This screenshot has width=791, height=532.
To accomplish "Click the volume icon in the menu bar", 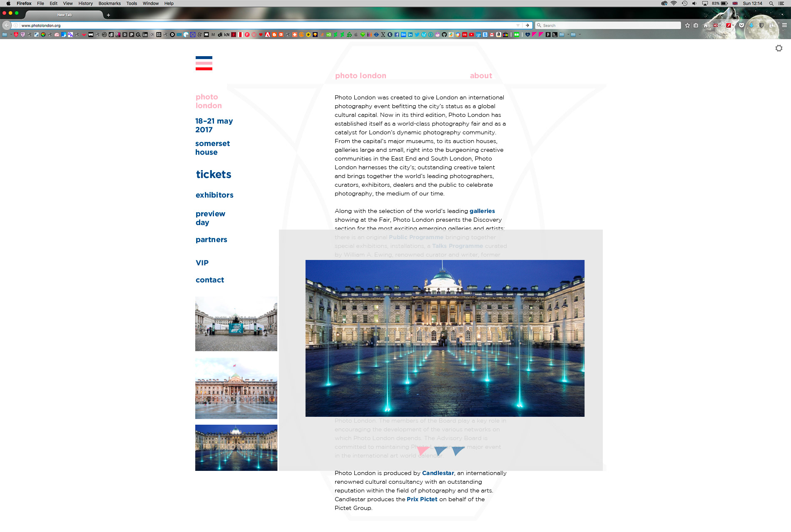I will (694, 3).
